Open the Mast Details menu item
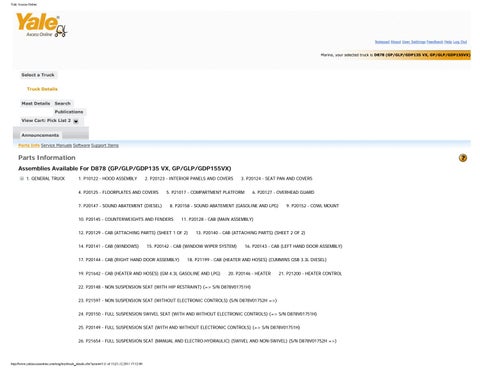 pos(36,103)
